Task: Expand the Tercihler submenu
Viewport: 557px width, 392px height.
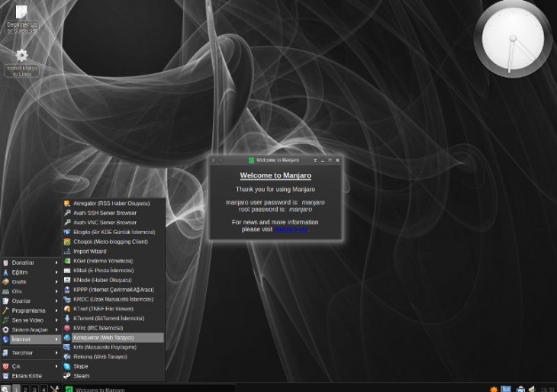Action: [31, 353]
